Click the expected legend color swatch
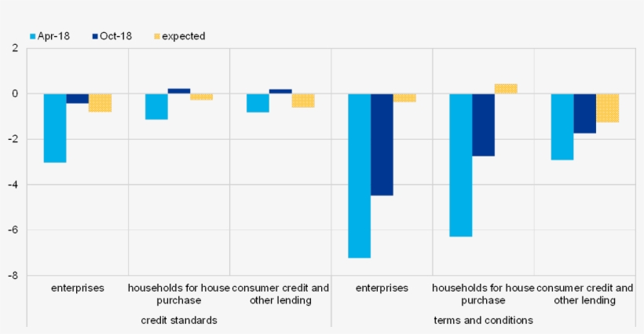Screen dimensions: 644x334 tap(156, 36)
